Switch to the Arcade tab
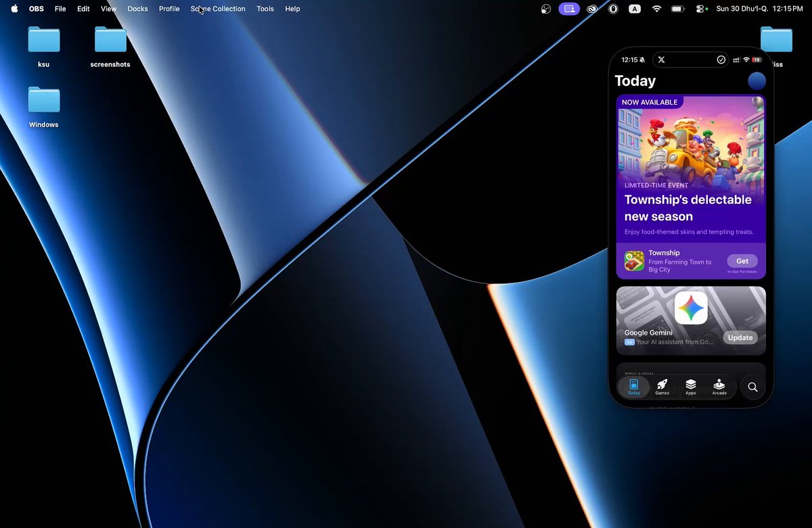 pyautogui.click(x=719, y=387)
